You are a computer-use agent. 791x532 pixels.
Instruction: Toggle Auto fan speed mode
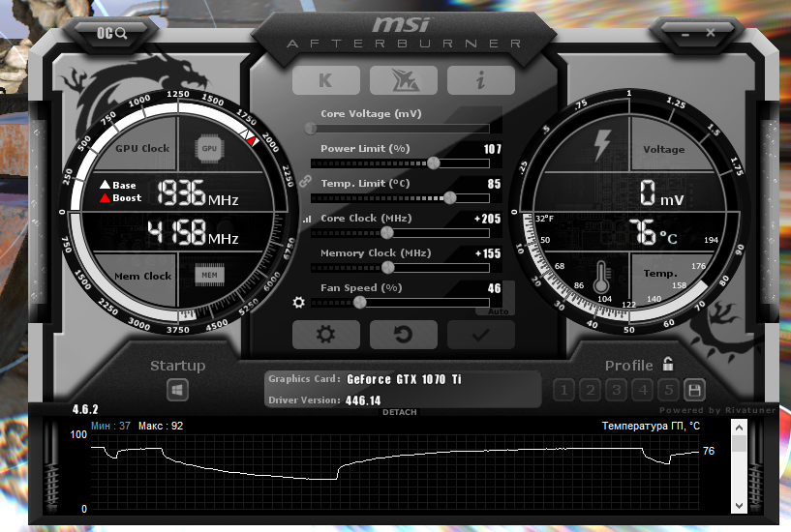pyautogui.click(x=498, y=311)
